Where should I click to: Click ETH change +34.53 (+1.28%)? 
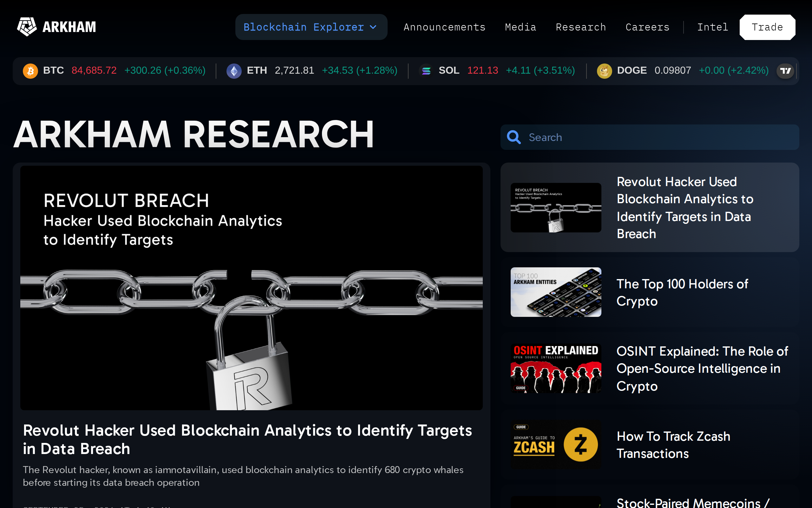[x=359, y=70]
